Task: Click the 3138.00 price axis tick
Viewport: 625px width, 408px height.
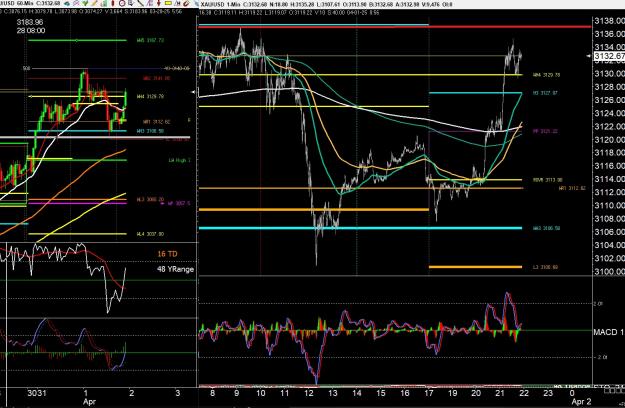Action: coord(609,21)
